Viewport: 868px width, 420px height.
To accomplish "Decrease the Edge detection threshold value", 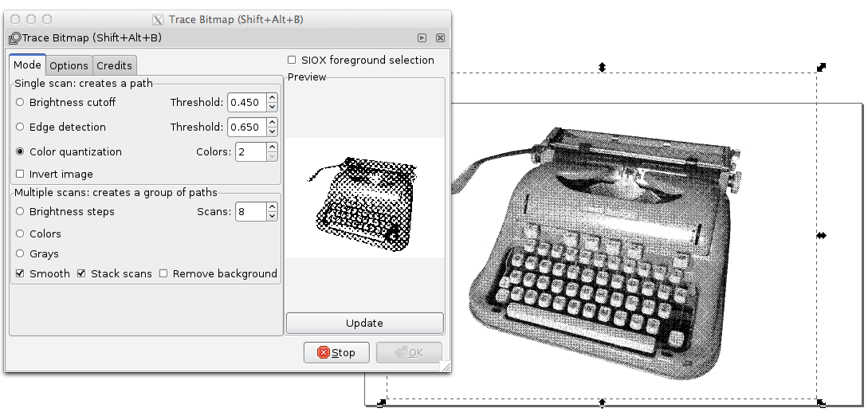I will [272, 131].
